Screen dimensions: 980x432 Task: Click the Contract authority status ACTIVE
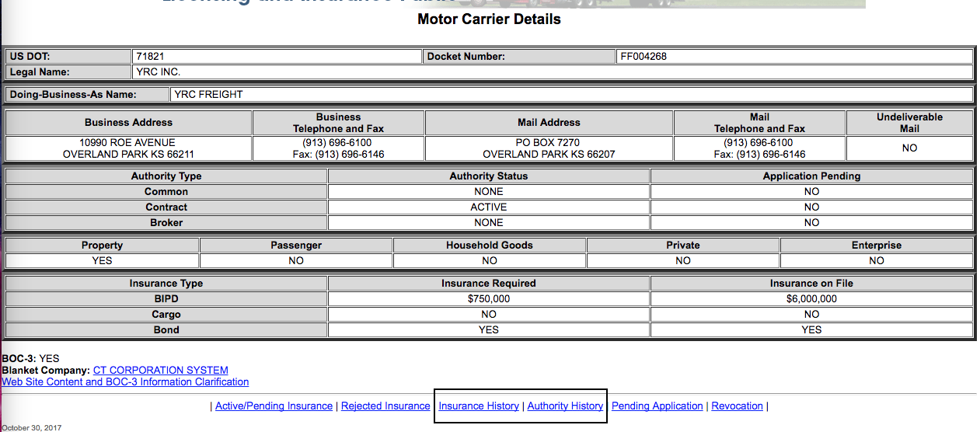click(x=489, y=207)
